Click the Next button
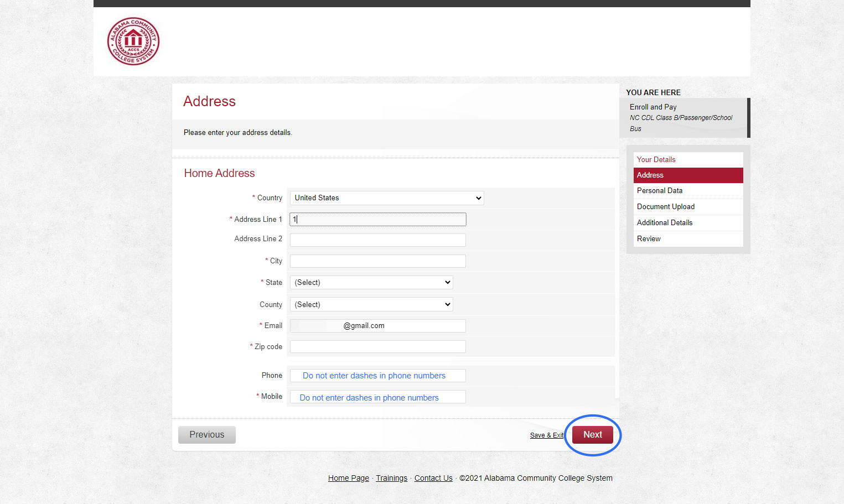844x504 pixels. (593, 435)
